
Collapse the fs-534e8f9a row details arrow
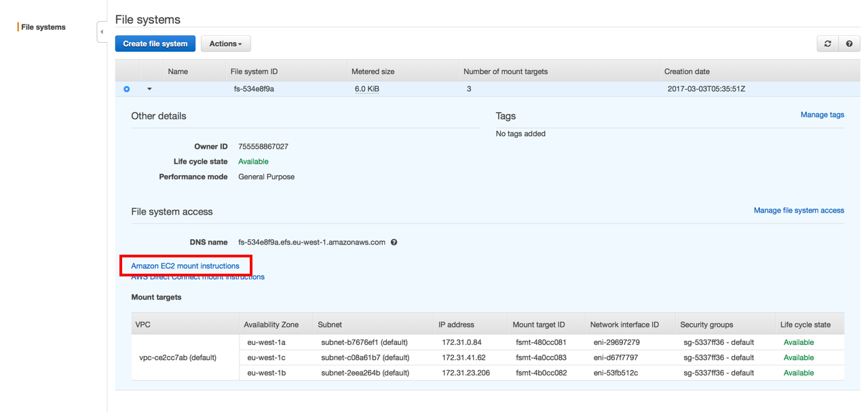pos(149,89)
